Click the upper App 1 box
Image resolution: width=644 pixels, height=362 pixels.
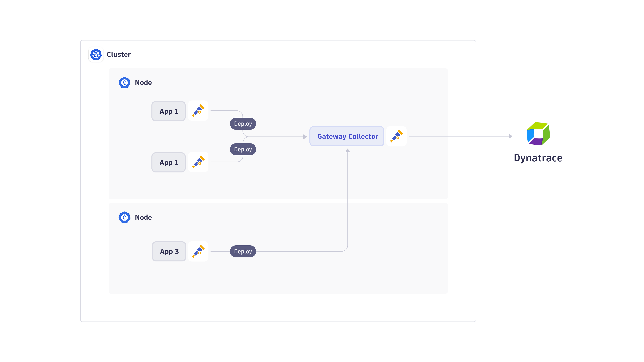pyautogui.click(x=169, y=111)
